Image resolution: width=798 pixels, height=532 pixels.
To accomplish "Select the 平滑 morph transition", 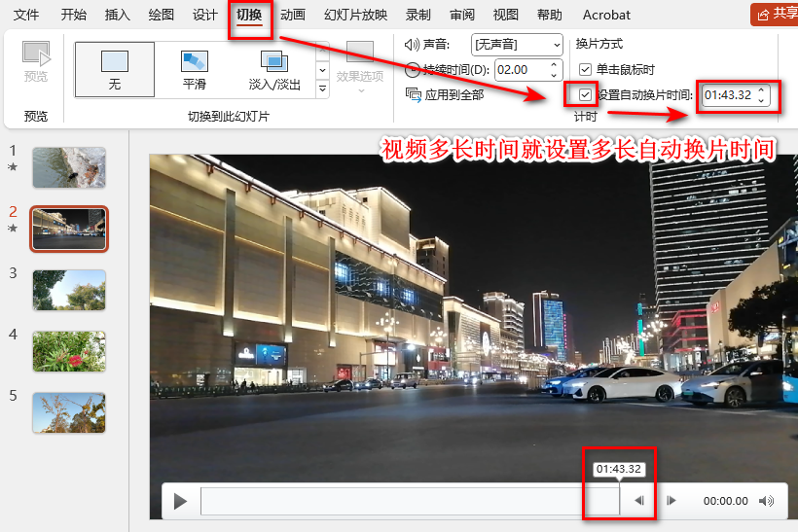I will tap(195, 70).
